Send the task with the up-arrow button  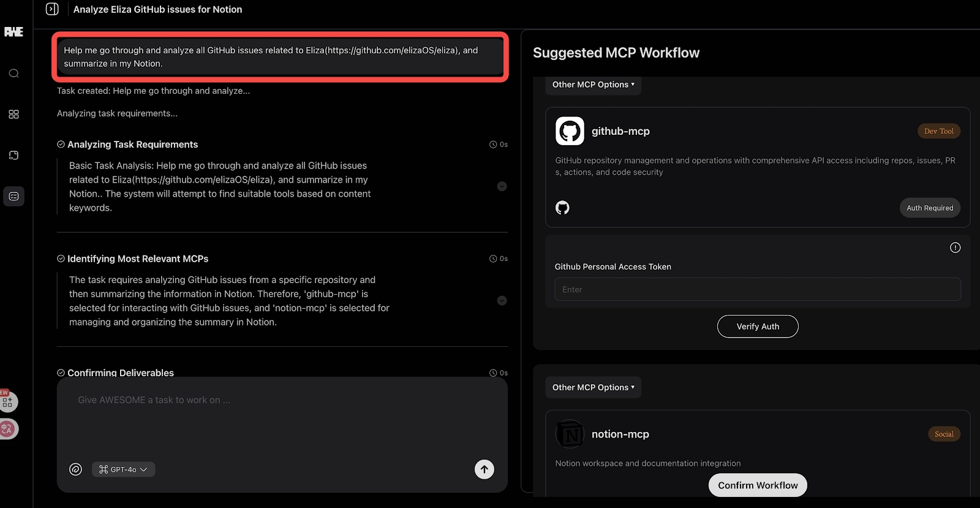(x=484, y=469)
